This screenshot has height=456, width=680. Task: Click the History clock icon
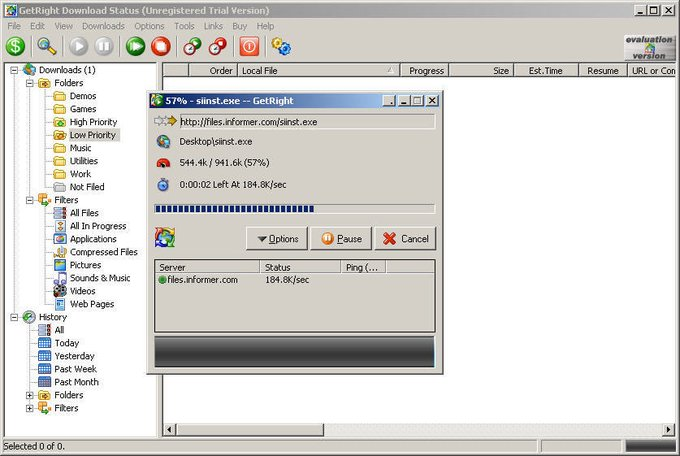point(29,317)
